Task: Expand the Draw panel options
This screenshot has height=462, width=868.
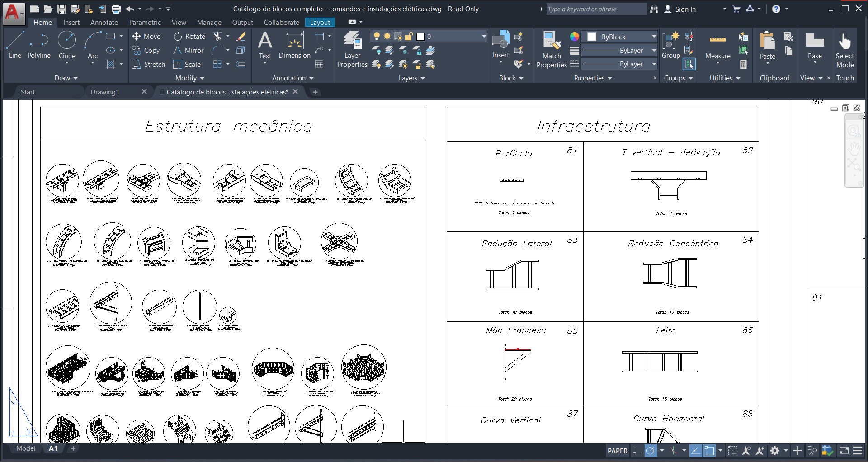Action: coord(66,78)
